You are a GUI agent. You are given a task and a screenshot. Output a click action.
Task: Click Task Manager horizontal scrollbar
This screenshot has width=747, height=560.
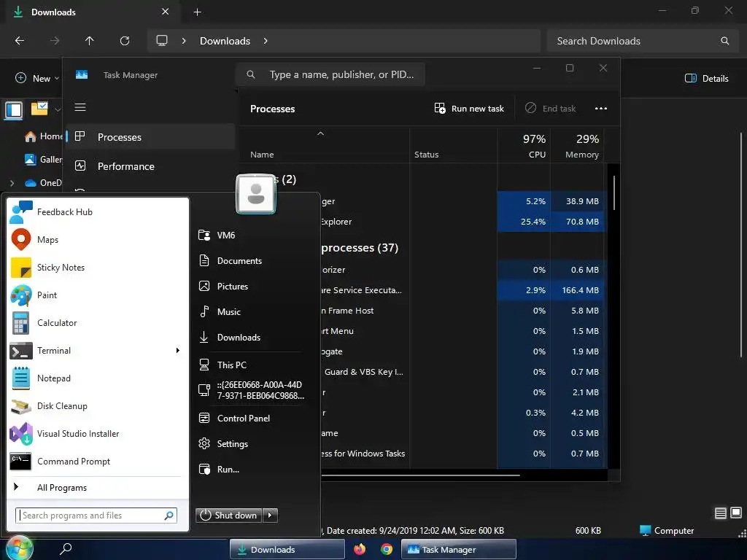coord(420,475)
